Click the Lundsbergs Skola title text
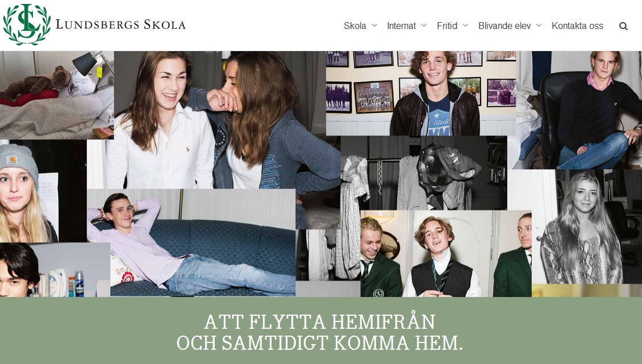 (x=120, y=24)
